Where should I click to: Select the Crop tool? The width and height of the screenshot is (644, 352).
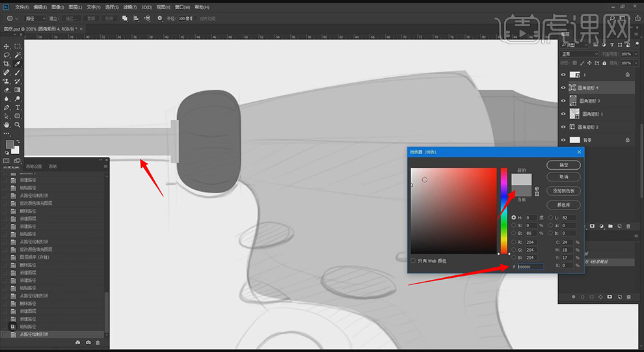point(6,64)
